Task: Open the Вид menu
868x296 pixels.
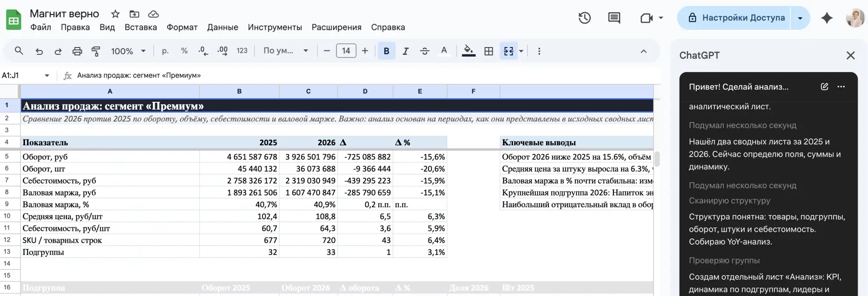Action: coord(107,27)
